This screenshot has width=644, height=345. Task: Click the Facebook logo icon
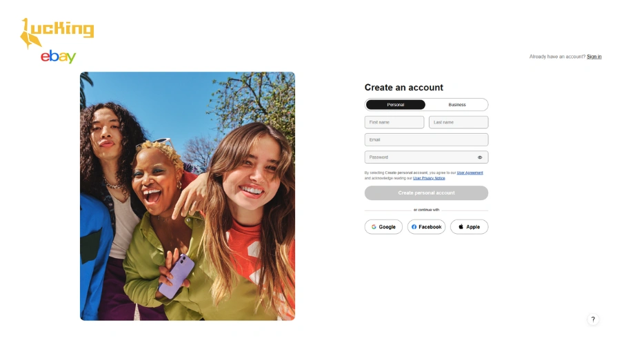pos(414,227)
